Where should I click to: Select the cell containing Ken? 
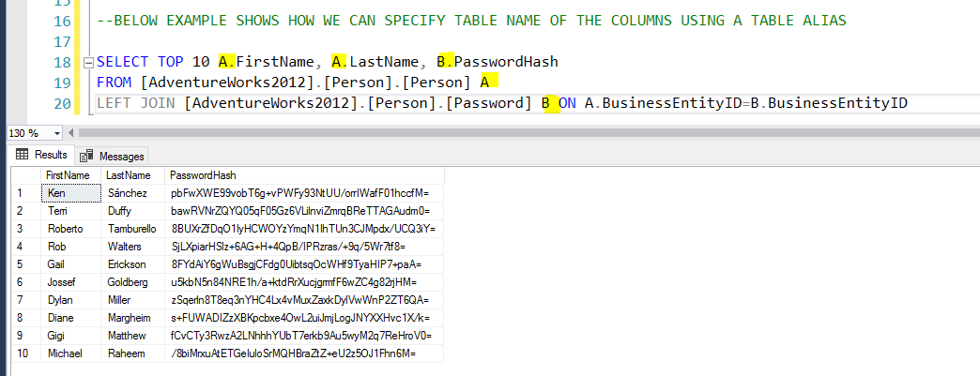coord(71,193)
